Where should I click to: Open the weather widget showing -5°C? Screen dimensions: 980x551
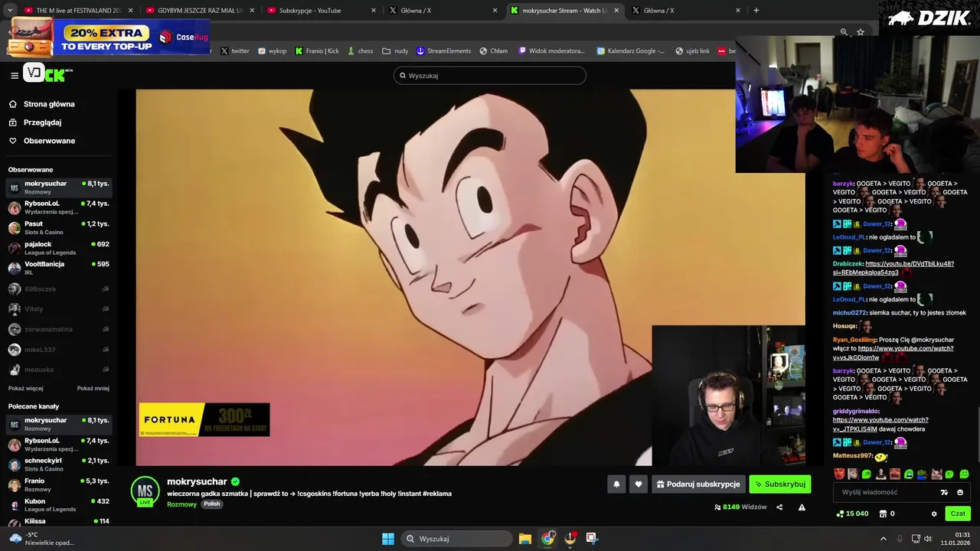(x=42, y=539)
